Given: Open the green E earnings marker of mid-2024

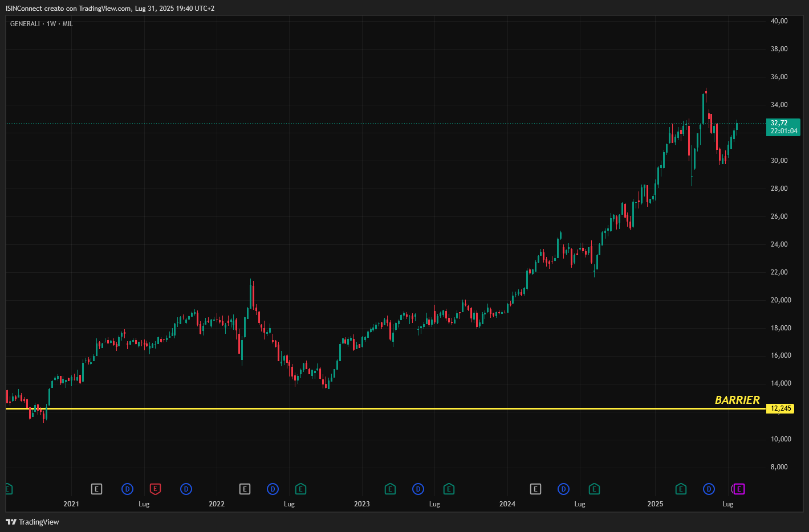Looking at the screenshot, I should tap(594, 489).
